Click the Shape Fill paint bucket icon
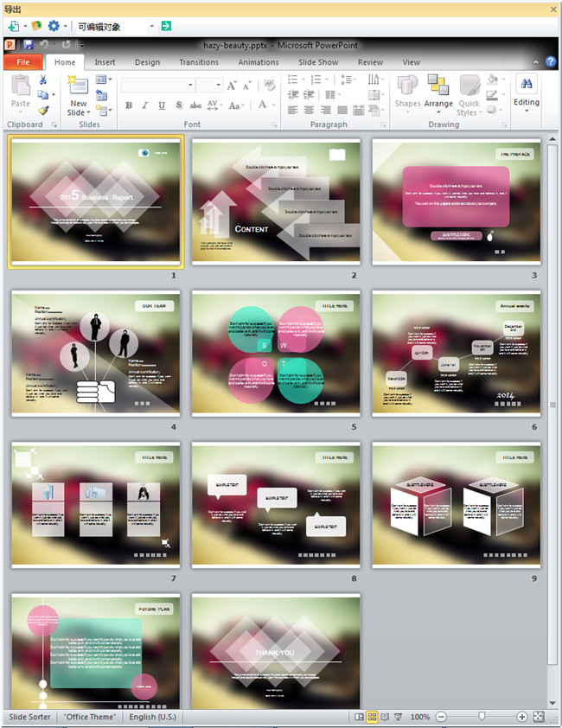Viewport: 562px width, 728px height. tap(492, 80)
